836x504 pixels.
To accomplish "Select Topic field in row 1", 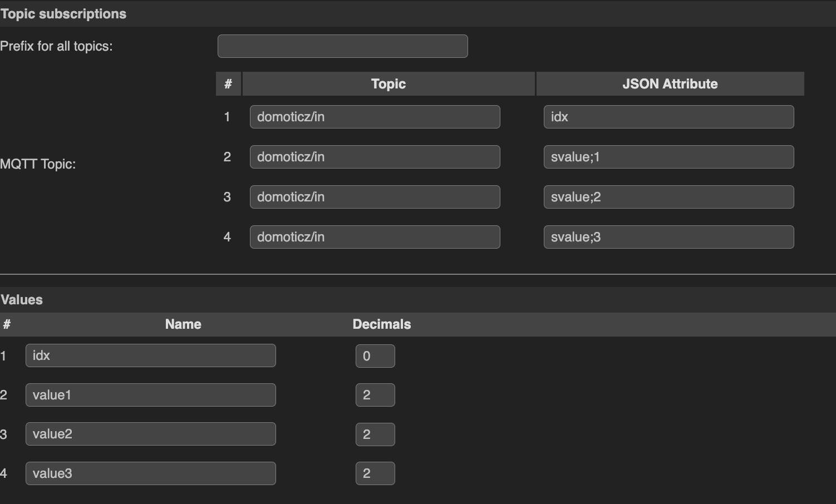I will 375,117.
